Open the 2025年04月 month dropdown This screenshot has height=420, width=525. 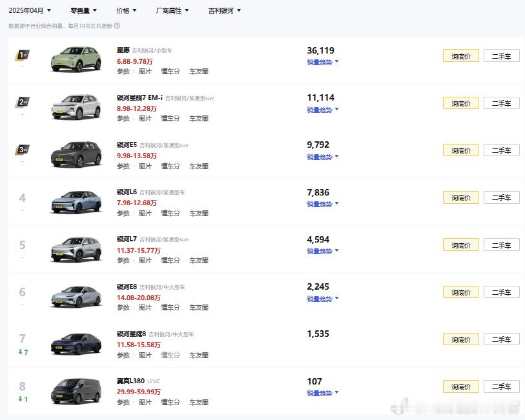(x=30, y=11)
